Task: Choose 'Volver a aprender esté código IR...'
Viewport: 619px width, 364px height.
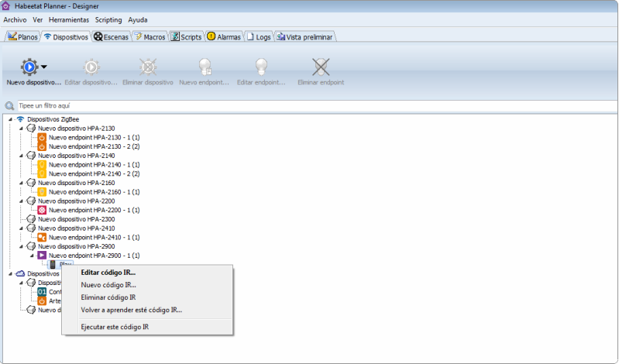Action: tap(147, 310)
